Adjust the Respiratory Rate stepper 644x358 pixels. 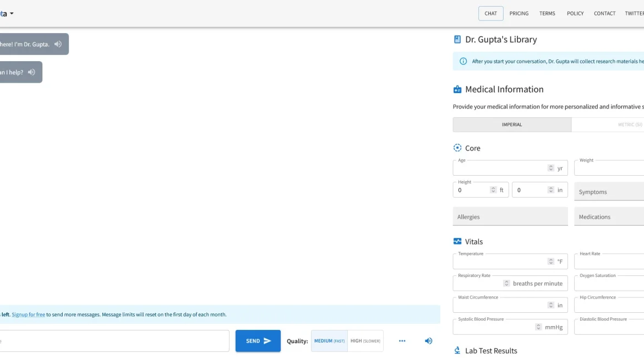tap(506, 283)
